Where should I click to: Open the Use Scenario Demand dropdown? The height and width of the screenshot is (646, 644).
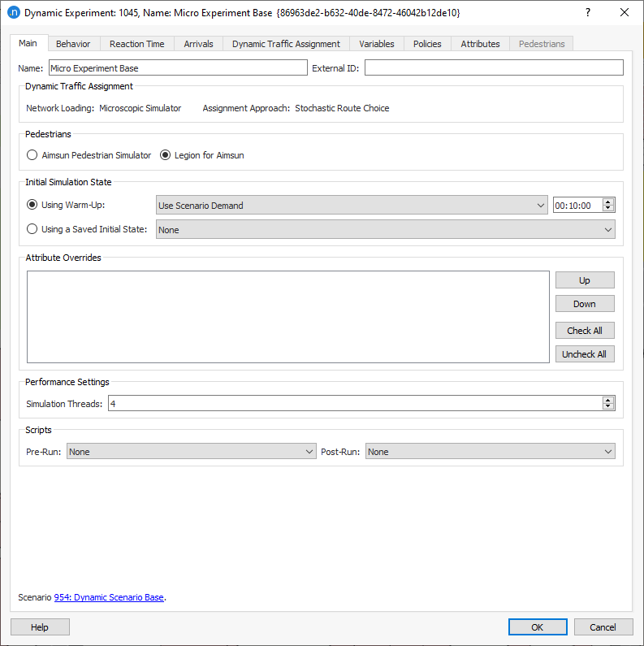tap(352, 206)
